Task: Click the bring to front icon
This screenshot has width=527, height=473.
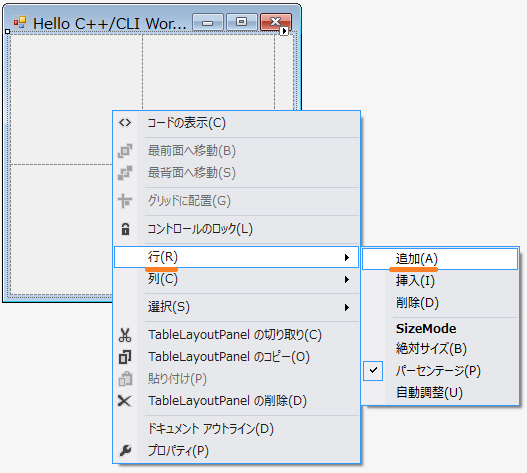Action: [125, 151]
